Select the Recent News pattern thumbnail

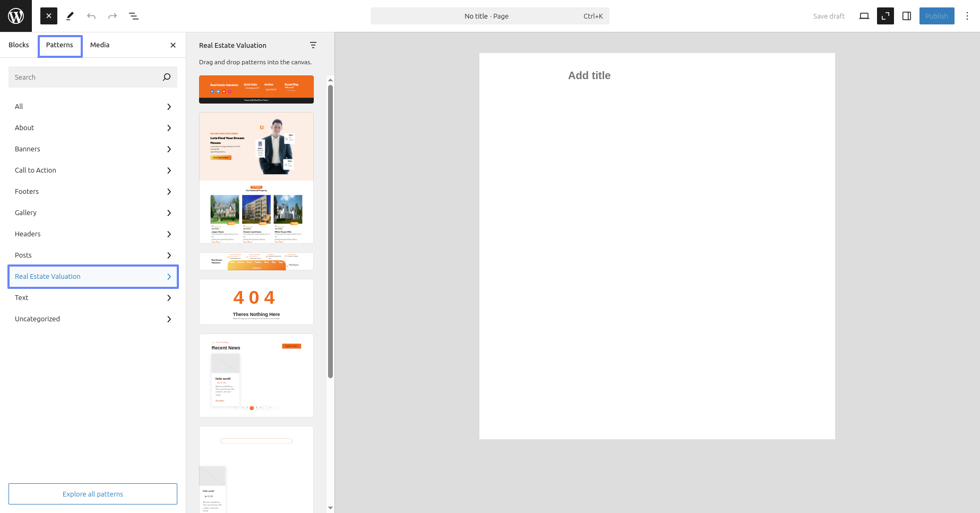[x=256, y=375]
